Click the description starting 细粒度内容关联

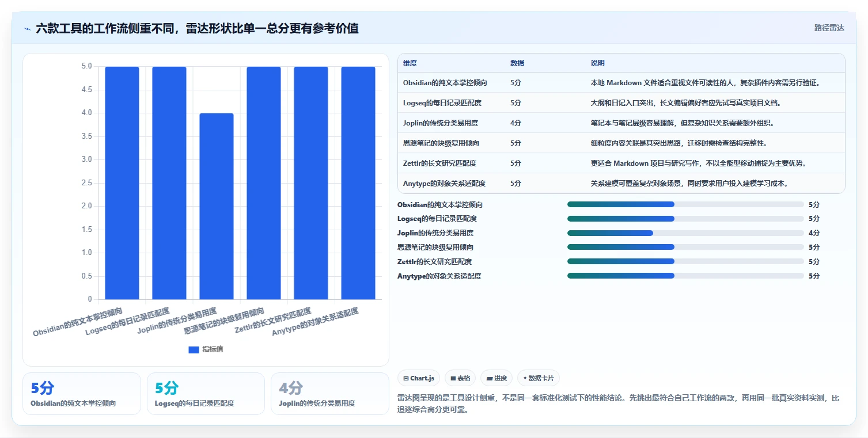[x=679, y=143]
